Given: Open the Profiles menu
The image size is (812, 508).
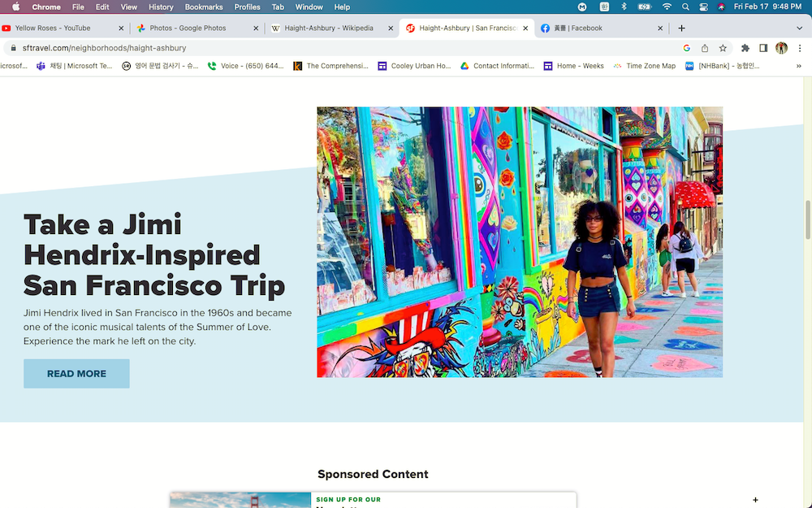Looking at the screenshot, I should coord(247,7).
